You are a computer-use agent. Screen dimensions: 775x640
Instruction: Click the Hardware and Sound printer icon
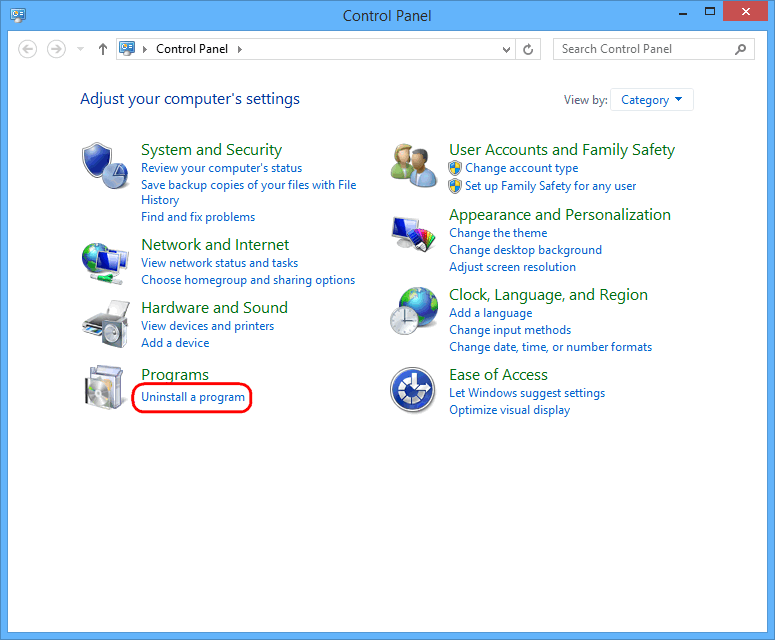pos(106,324)
